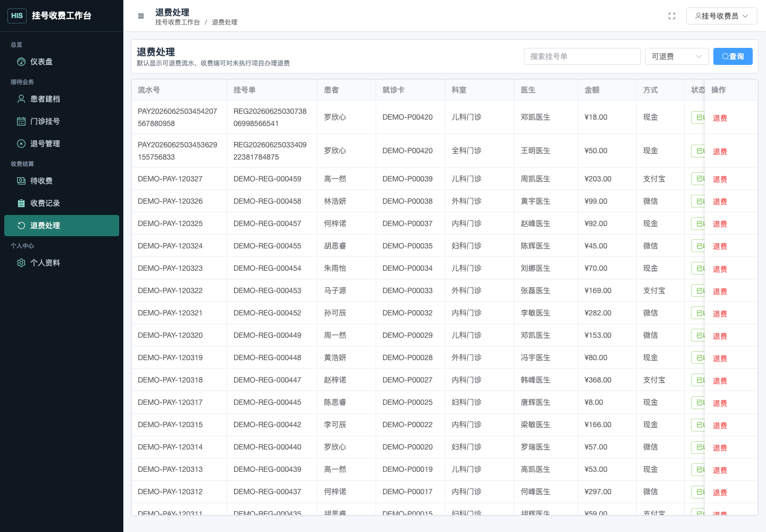Click 退费 for the ¥282.00 payment
Image resolution: width=766 pixels, height=532 pixels.
click(x=720, y=314)
